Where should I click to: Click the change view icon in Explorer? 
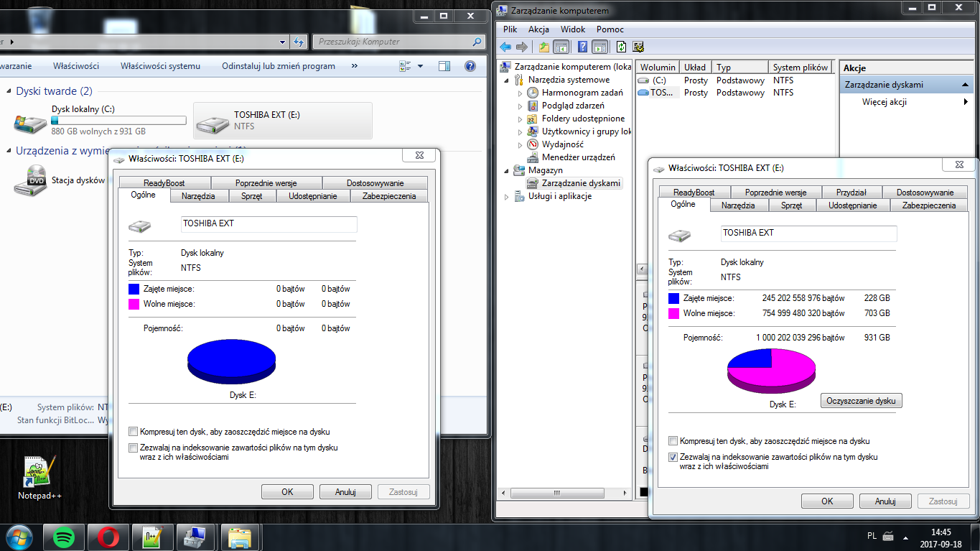(405, 66)
